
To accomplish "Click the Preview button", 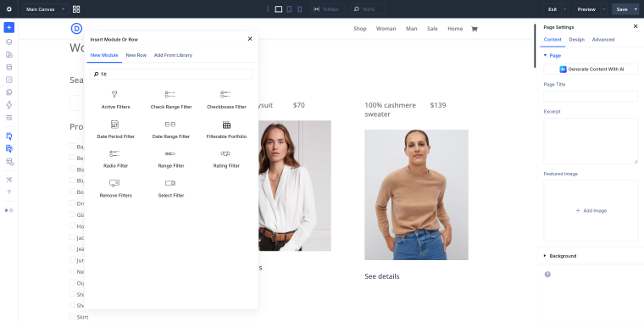I will tap(586, 9).
